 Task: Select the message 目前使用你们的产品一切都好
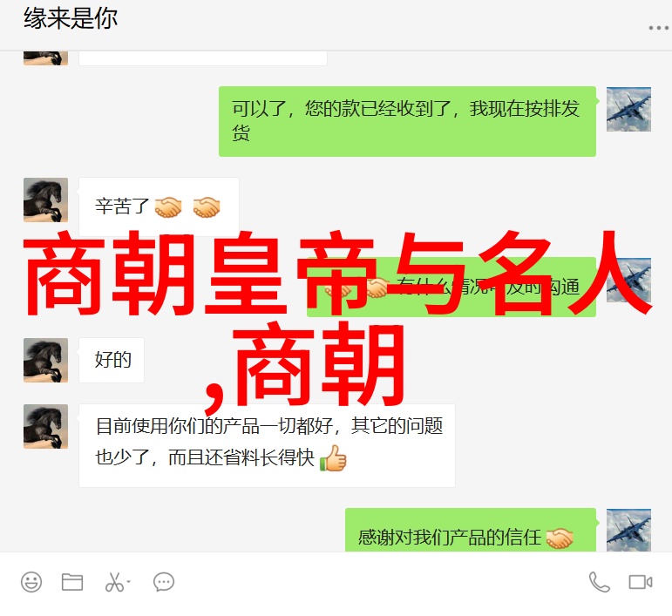[267, 445]
